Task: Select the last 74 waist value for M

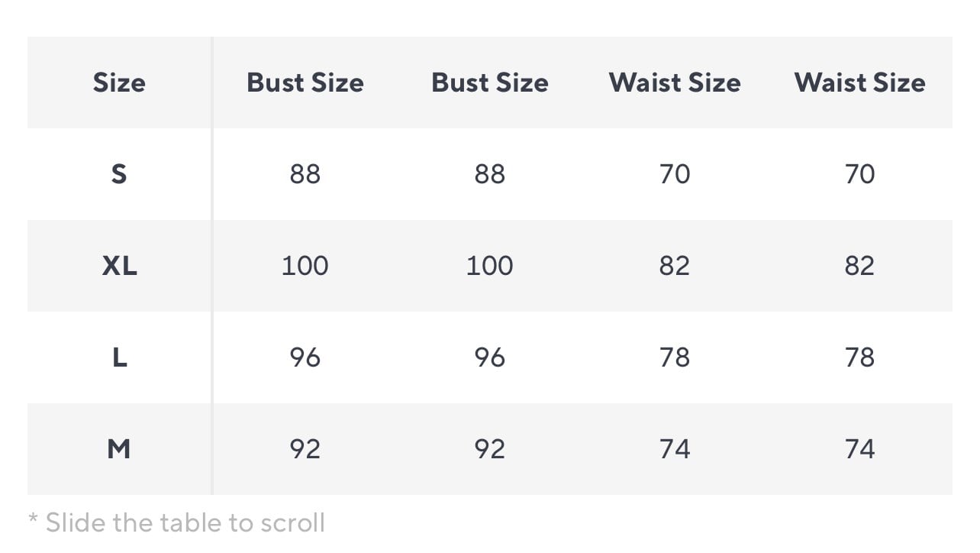Action: click(x=859, y=449)
